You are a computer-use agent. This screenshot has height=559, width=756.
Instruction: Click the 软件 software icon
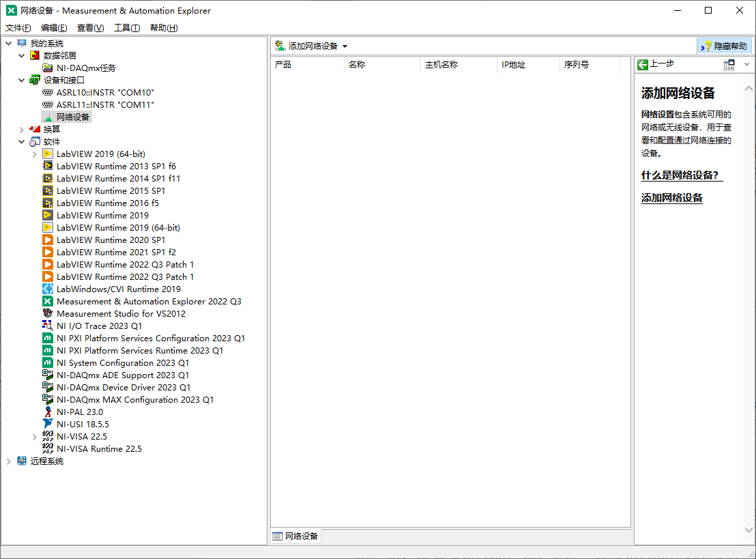click(x=35, y=141)
